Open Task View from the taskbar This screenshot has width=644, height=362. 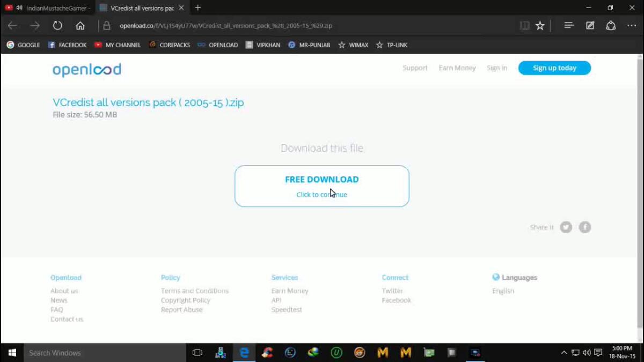pyautogui.click(x=197, y=352)
